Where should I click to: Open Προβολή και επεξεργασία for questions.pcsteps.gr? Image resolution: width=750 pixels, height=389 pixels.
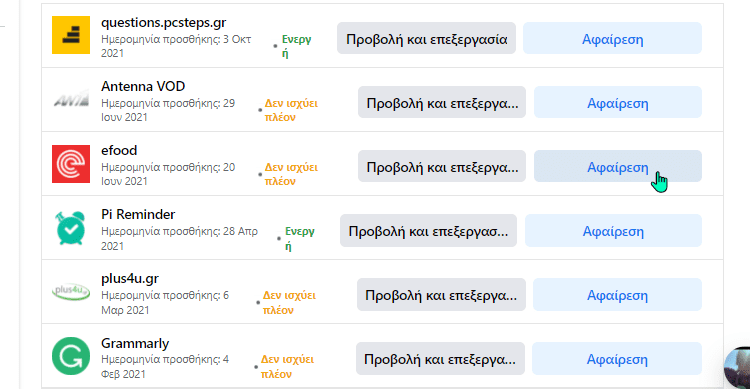coord(426,38)
